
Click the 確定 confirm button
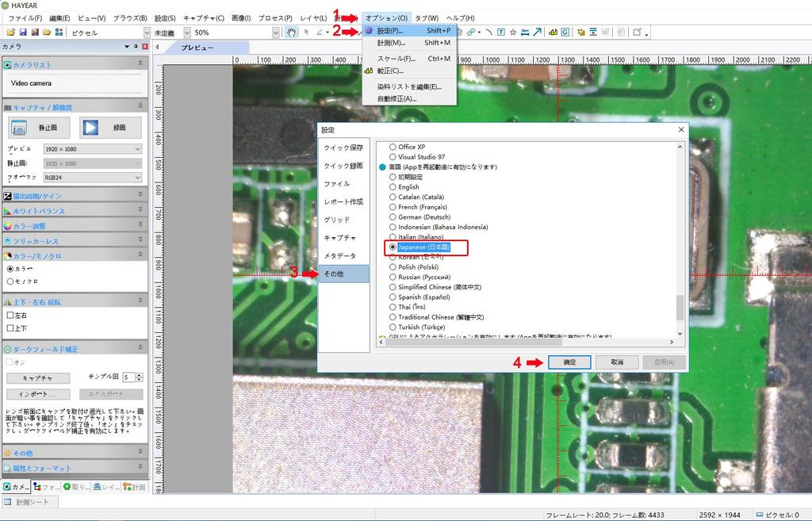pyautogui.click(x=569, y=362)
